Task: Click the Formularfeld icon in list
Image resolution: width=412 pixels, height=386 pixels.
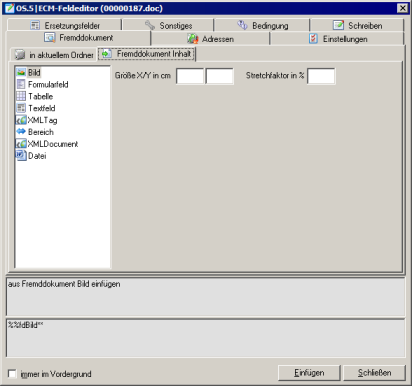Action: click(21, 84)
